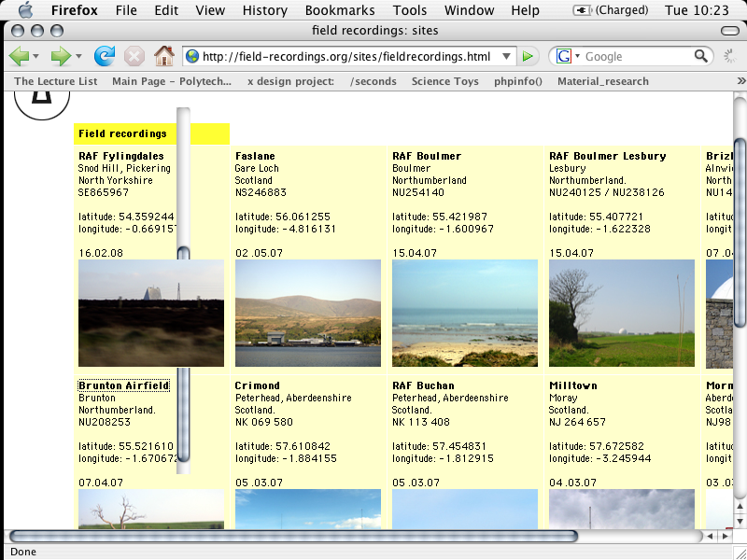Open the Main Page – Polytech... bookmark

click(172, 81)
